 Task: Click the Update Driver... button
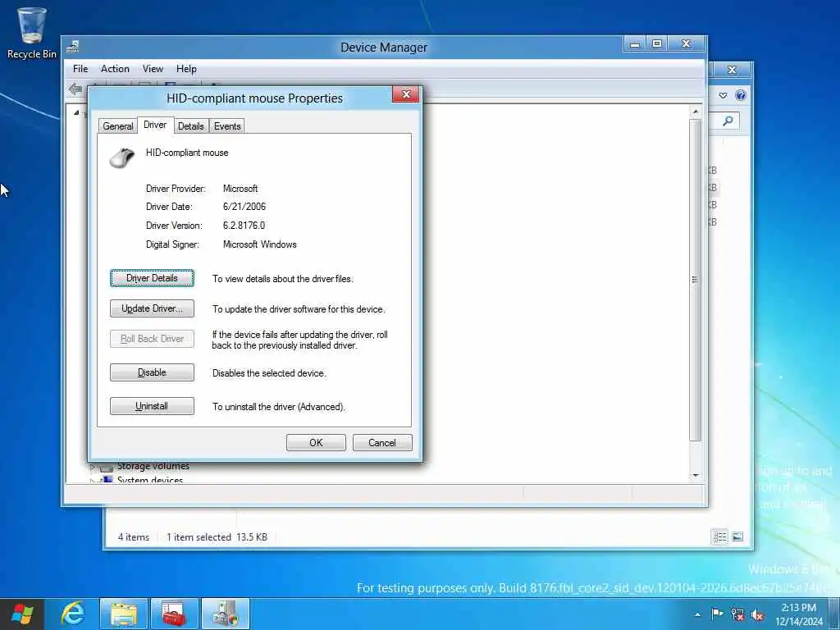coord(152,308)
